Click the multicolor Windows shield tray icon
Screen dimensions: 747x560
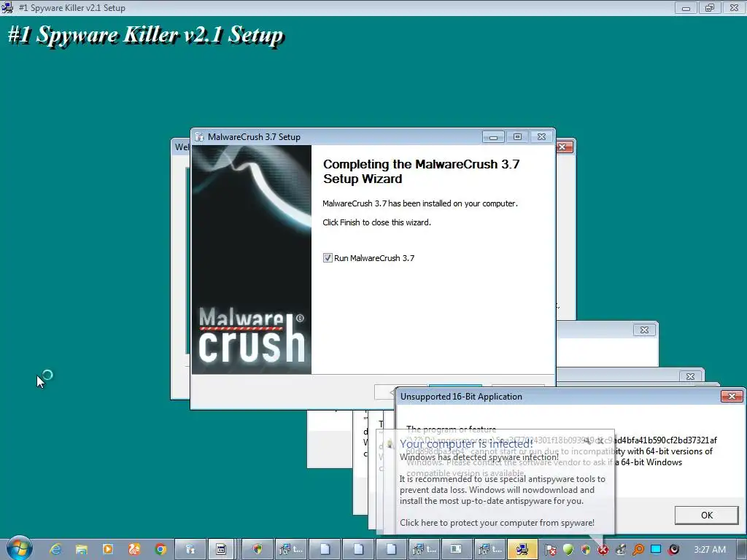pos(586,550)
